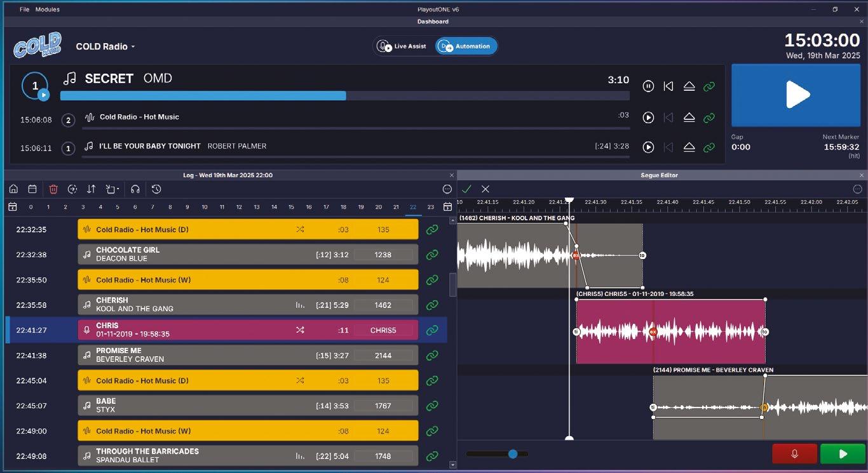Select the CHOCOLATE GIRL log item
Screen dimensions: 868x473
(248, 255)
